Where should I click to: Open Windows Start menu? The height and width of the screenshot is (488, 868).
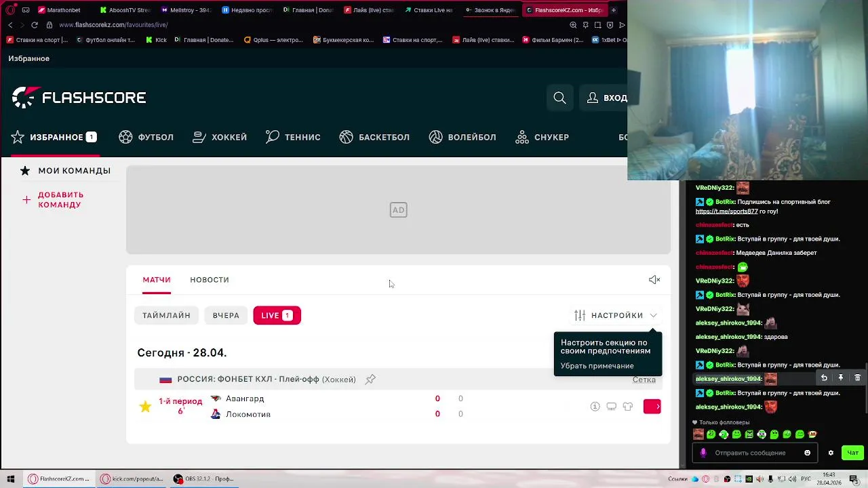click(10, 479)
